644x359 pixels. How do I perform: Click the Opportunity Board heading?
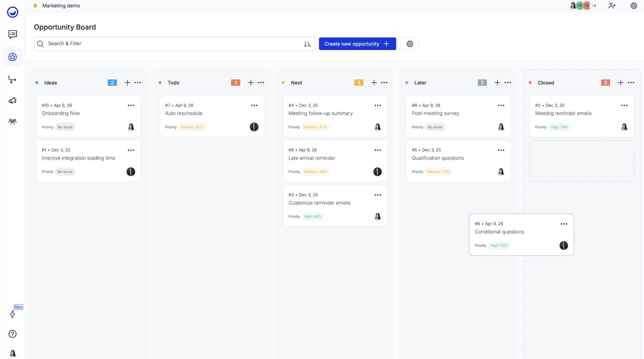click(65, 27)
